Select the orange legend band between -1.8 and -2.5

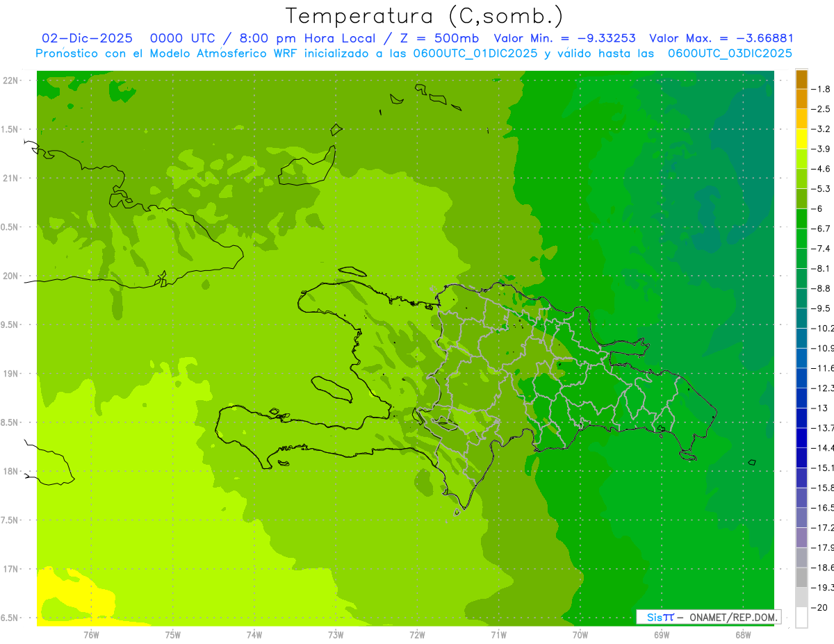[x=801, y=99]
